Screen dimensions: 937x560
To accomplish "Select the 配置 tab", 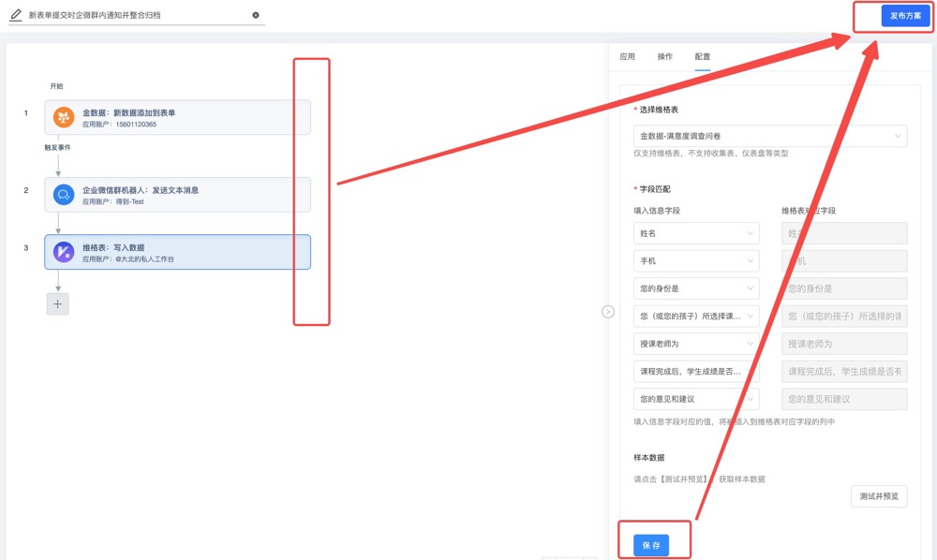I will coord(702,57).
